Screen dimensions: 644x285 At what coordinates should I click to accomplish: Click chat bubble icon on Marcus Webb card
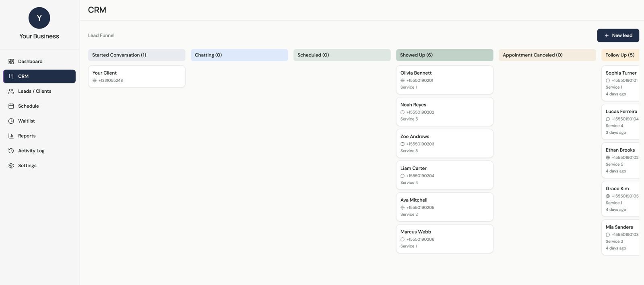402,239
